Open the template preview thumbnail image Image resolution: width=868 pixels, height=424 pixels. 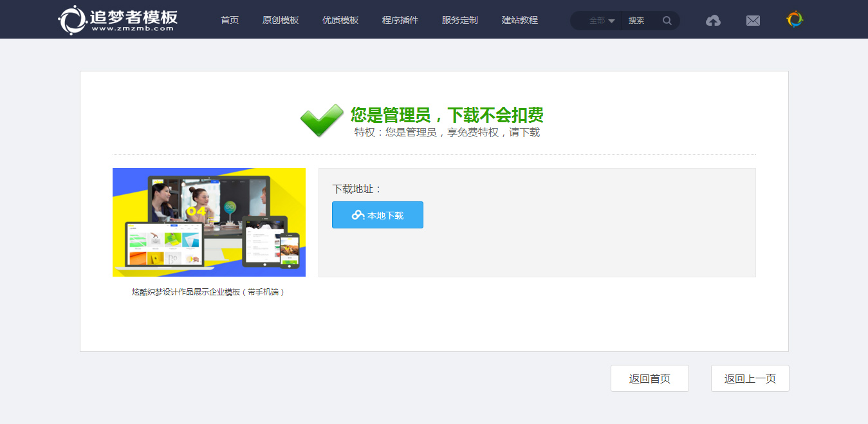(209, 222)
